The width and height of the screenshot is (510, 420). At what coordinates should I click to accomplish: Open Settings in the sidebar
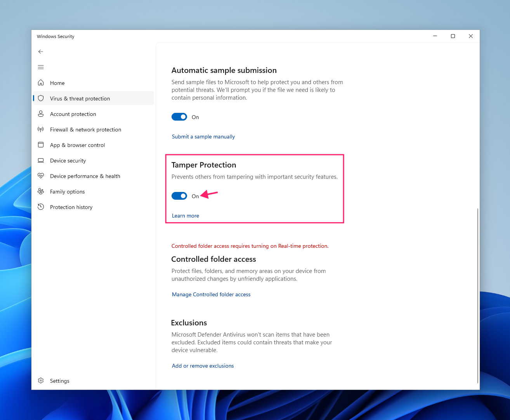point(94,380)
